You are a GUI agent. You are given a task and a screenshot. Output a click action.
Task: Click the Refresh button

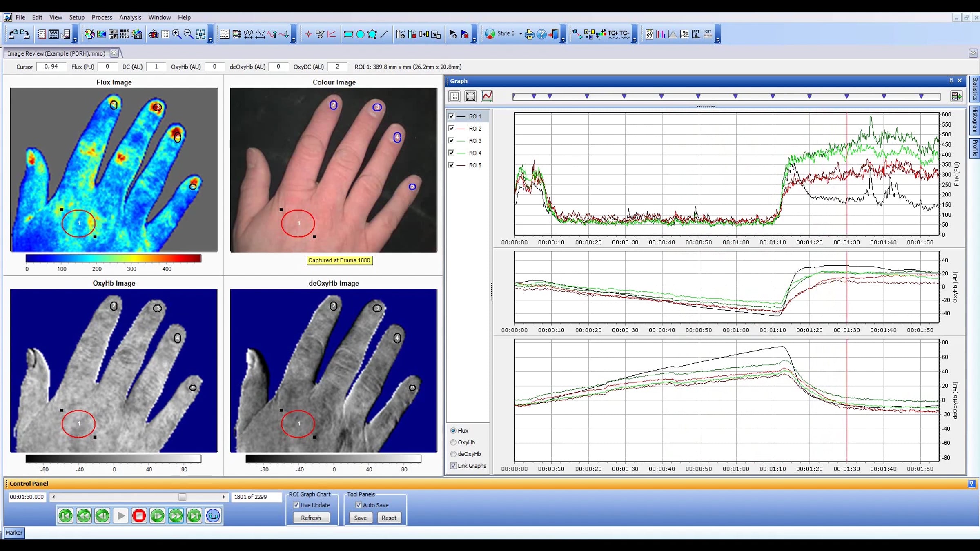click(311, 518)
